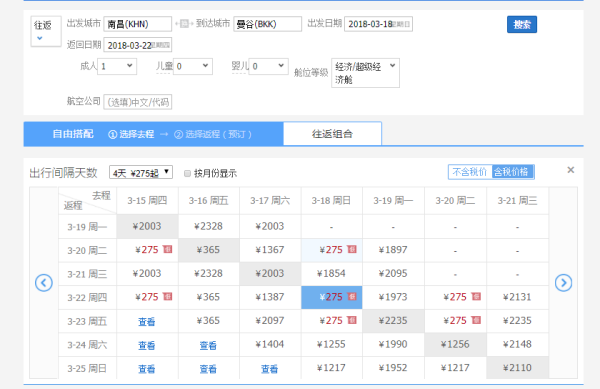Select 含税价格 price option
The image size is (600, 389).
pyautogui.click(x=512, y=172)
